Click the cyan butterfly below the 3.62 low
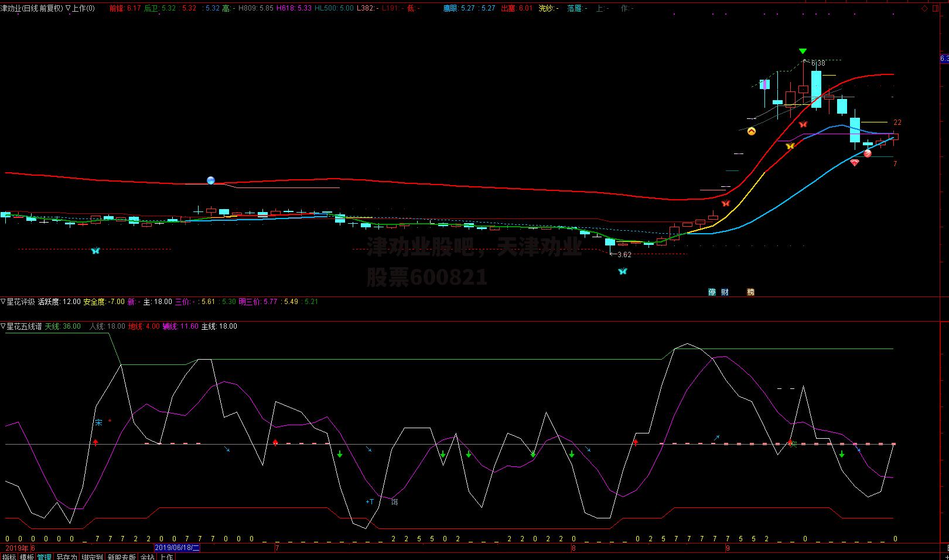Screen dimensions: 949x560 [623, 271]
